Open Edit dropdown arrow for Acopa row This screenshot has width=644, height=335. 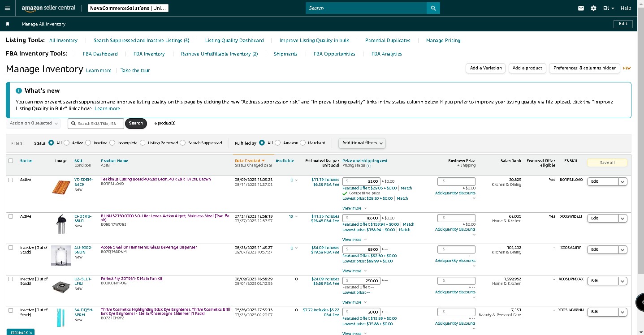click(622, 249)
